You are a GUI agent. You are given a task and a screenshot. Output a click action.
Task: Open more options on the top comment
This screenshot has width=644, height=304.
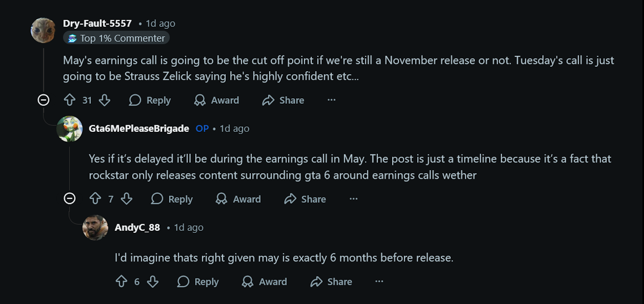(331, 100)
